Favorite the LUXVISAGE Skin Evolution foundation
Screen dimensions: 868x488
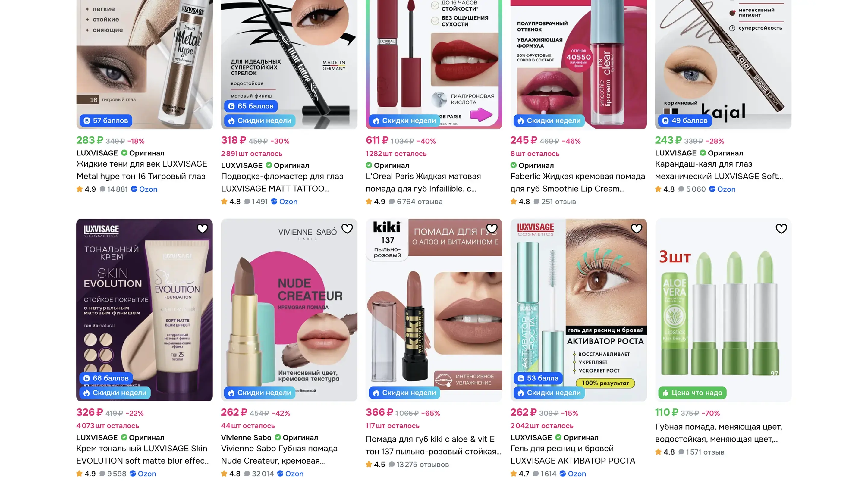click(202, 229)
